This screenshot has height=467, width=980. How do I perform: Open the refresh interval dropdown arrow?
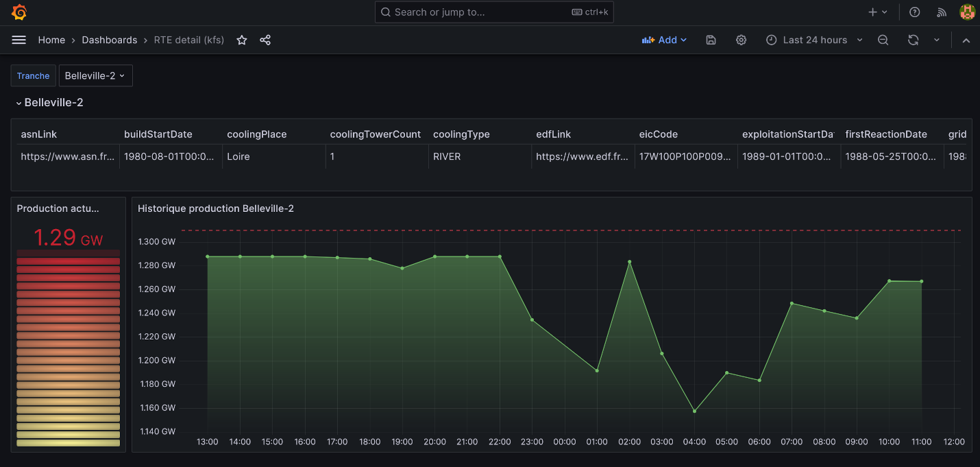(937, 40)
